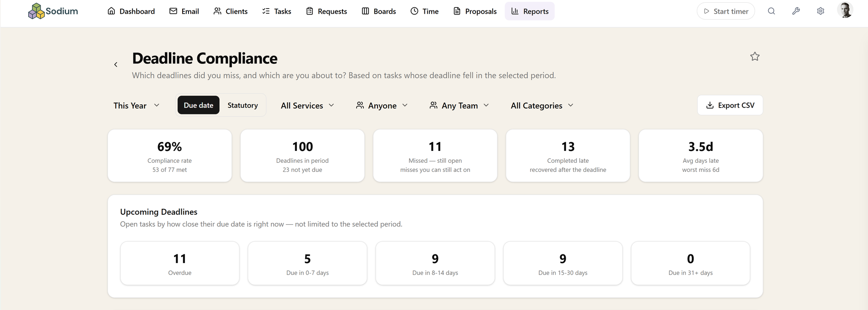The width and height of the screenshot is (868, 310).
Task: Go back using the left chevron arrow
Action: click(x=116, y=65)
